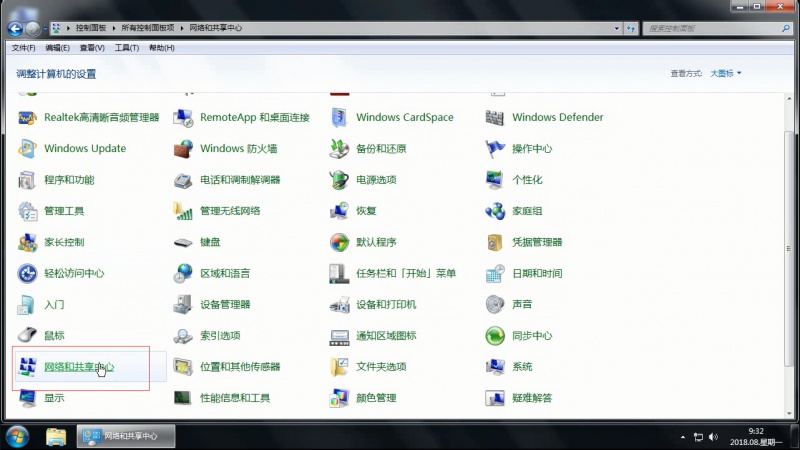Open RemoteApp 和桌面连接 icon

point(183,118)
